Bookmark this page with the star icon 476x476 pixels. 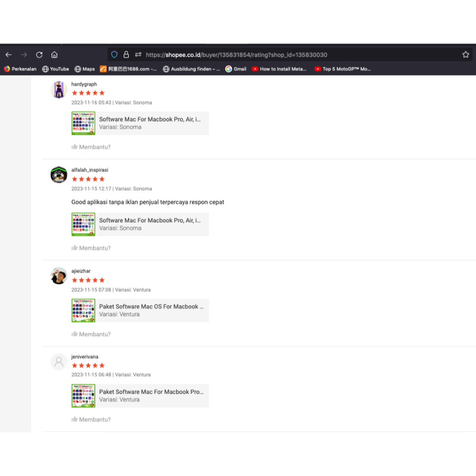[x=465, y=55]
